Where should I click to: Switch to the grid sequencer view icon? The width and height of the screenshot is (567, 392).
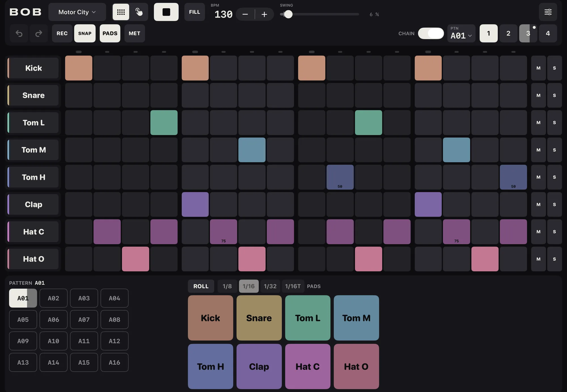[121, 12]
